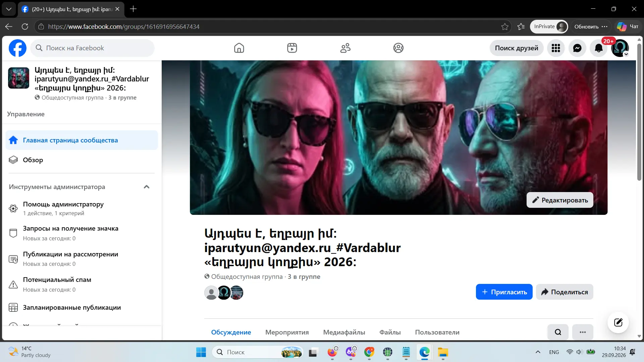Open the Reels video icon
This screenshot has height=362, width=644.
point(292,48)
